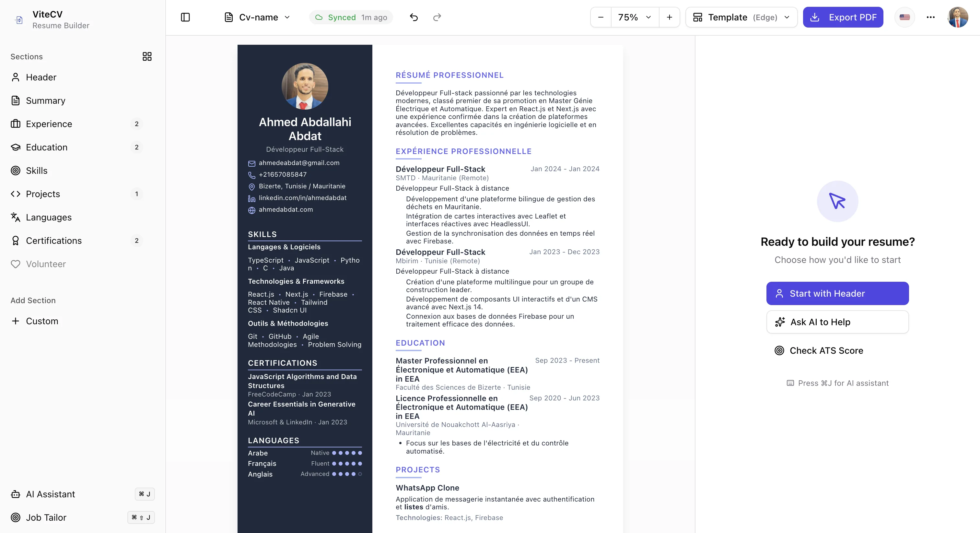Open the AI Assistant panel
980x533 pixels.
point(50,494)
